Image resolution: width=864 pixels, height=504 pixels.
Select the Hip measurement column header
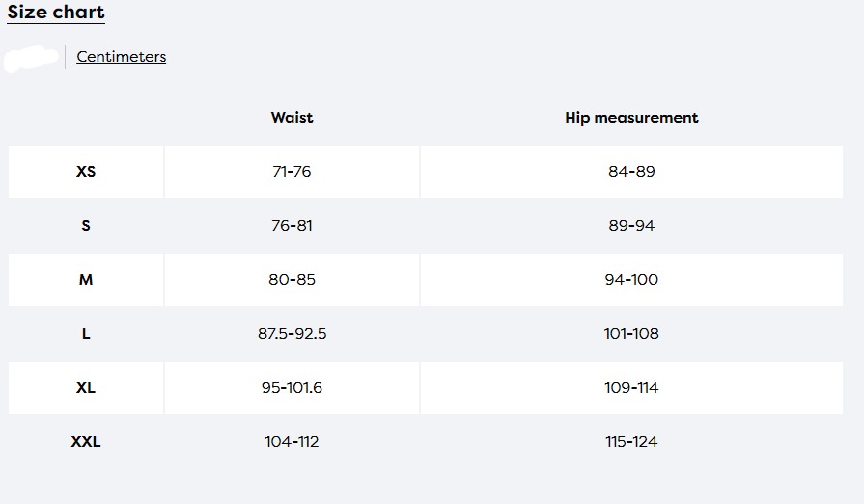click(631, 118)
